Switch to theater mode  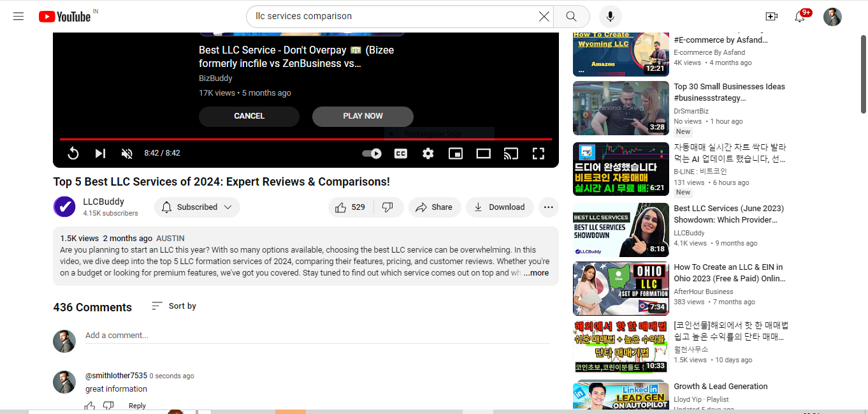(483, 153)
